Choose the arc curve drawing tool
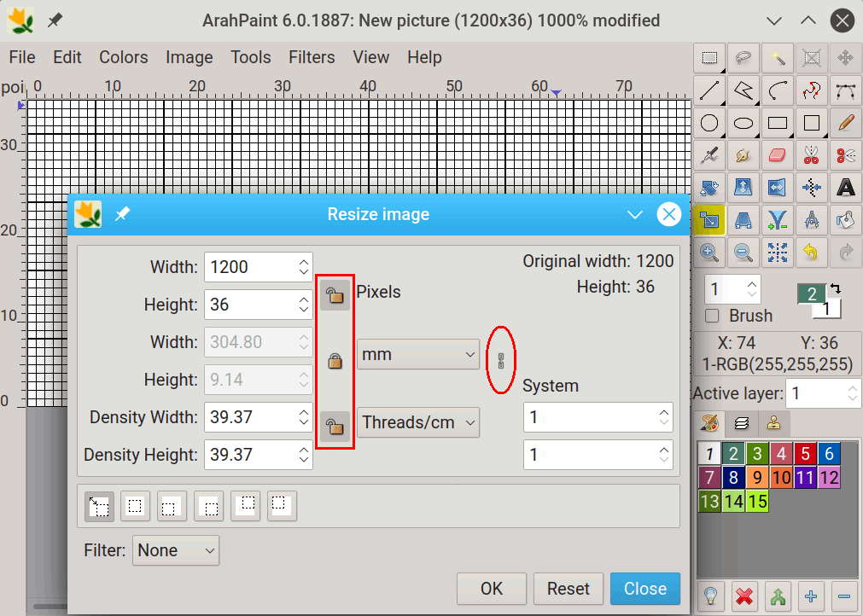 [x=778, y=90]
